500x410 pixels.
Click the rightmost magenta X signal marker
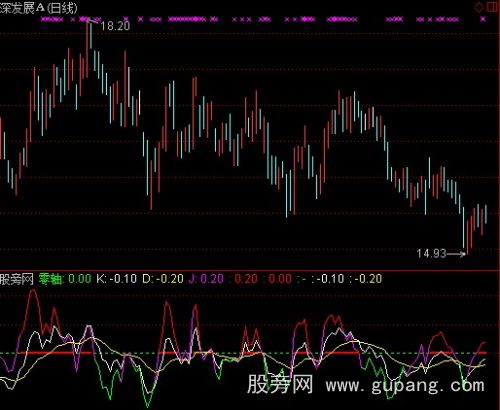[483, 19]
